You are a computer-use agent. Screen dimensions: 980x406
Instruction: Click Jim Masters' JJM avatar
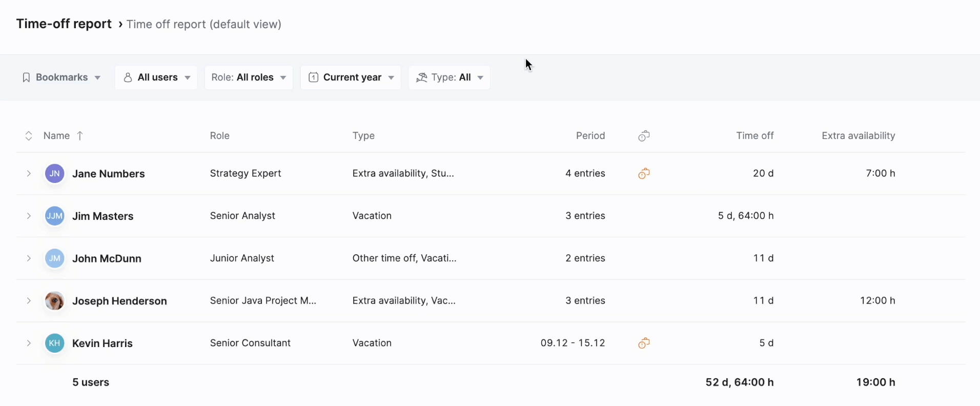[55, 216]
